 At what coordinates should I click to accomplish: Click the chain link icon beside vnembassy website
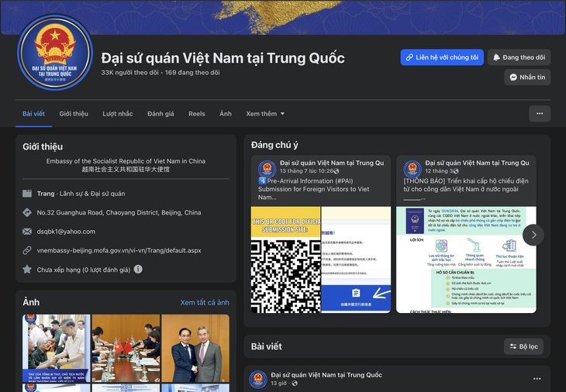[x=27, y=250]
